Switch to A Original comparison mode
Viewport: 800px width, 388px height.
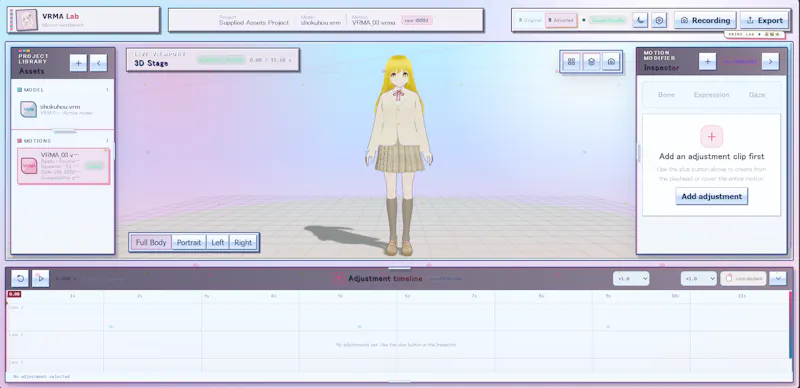click(530, 20)
